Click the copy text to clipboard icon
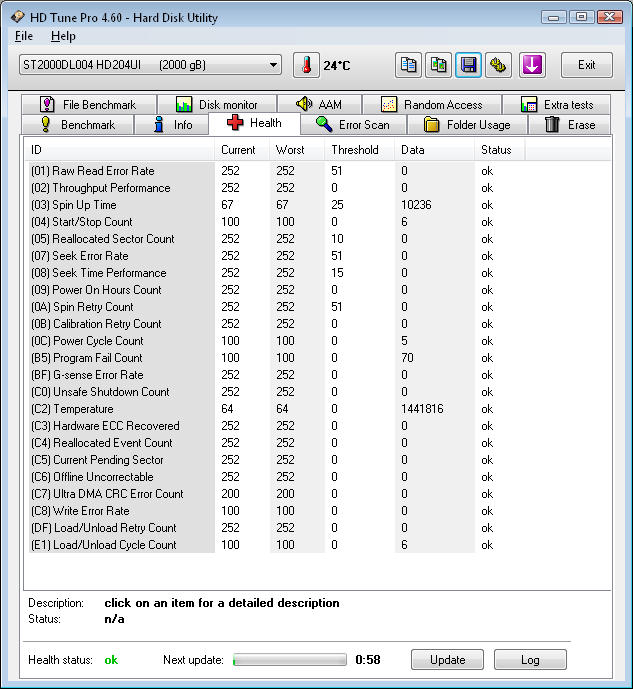633x689 pixels. 408,65
